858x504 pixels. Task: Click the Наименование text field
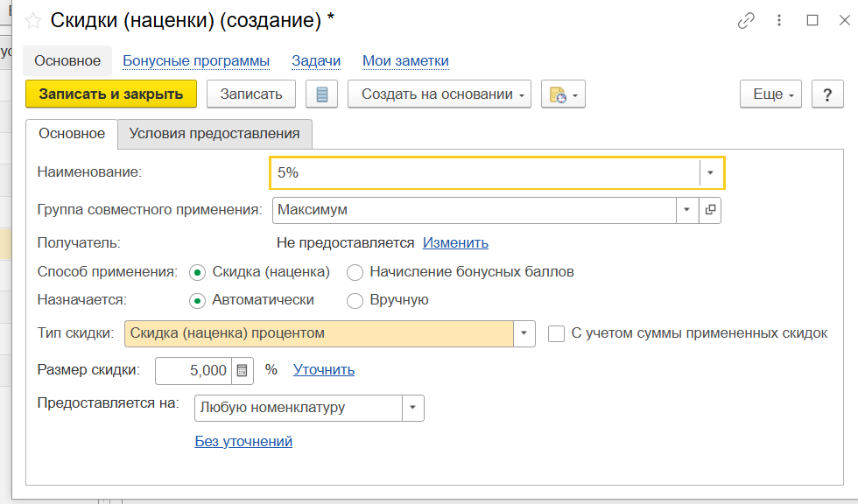486,173
